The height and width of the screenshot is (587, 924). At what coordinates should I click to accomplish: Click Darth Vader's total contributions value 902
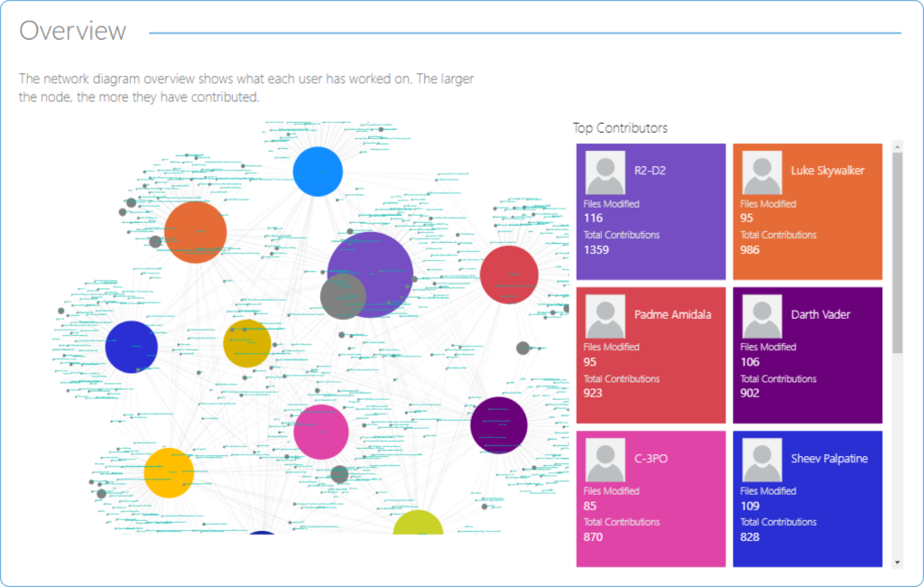(750, 393)
